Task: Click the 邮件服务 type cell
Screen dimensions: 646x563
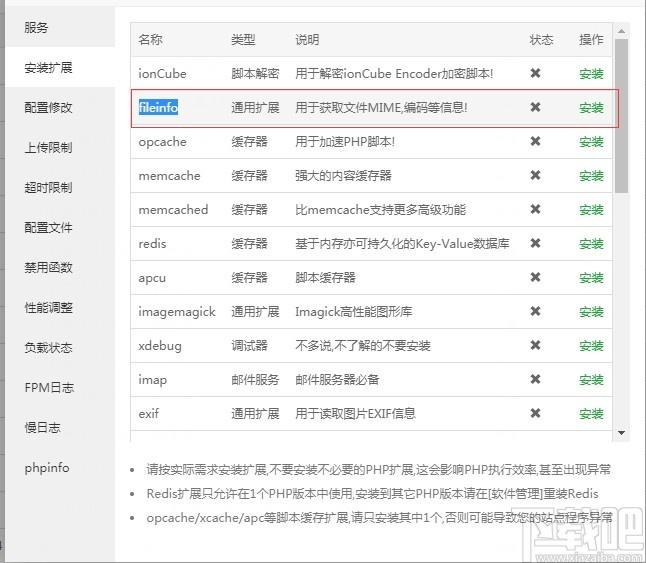Action: click(255, 380)
